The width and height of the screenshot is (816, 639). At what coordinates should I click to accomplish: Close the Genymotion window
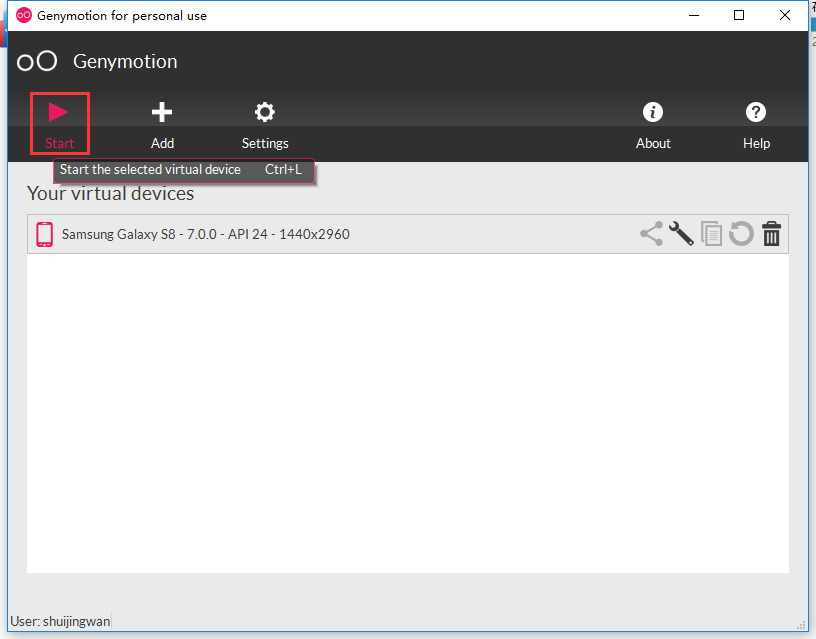[785, 16]
